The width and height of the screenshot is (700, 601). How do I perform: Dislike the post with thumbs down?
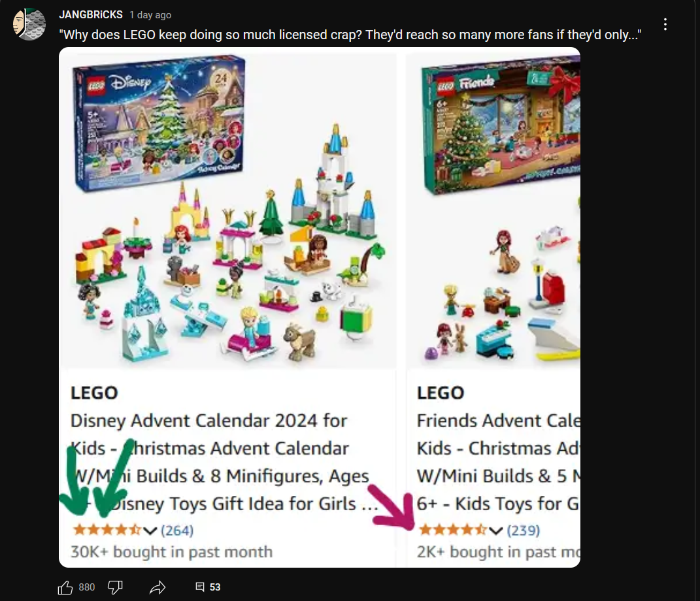tap(115, 587)
